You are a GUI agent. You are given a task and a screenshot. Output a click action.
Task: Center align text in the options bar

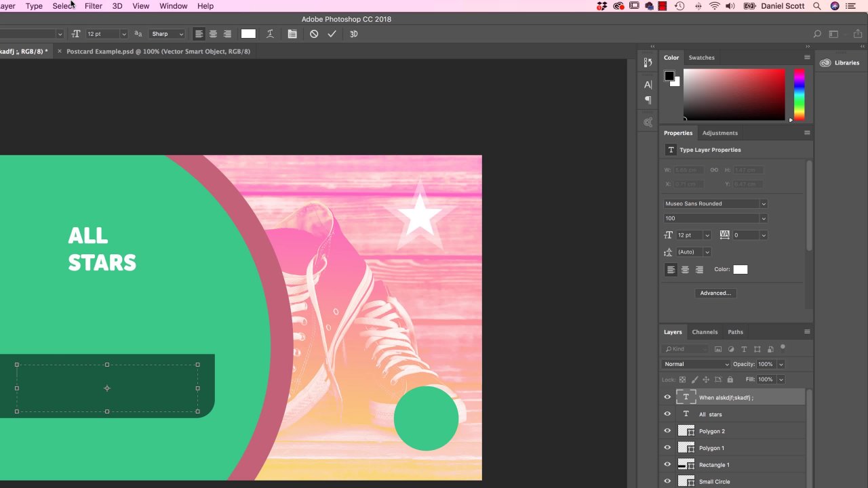pyautogui.click(x=213, y=34)
